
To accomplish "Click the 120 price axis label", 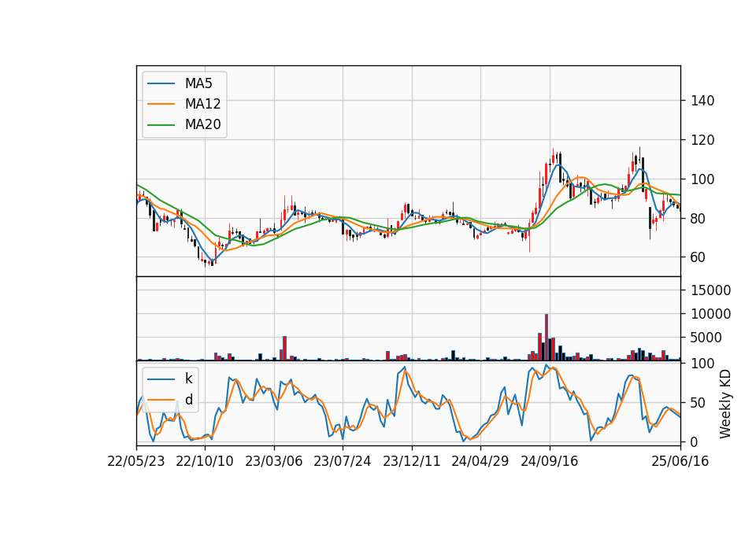I will pos(702,140).
